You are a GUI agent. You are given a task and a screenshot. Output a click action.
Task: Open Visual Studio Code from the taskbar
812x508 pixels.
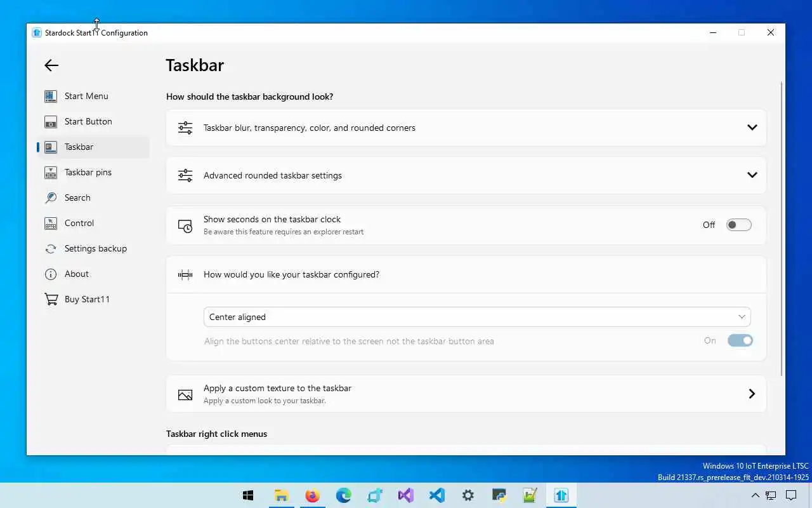point(436,495)
